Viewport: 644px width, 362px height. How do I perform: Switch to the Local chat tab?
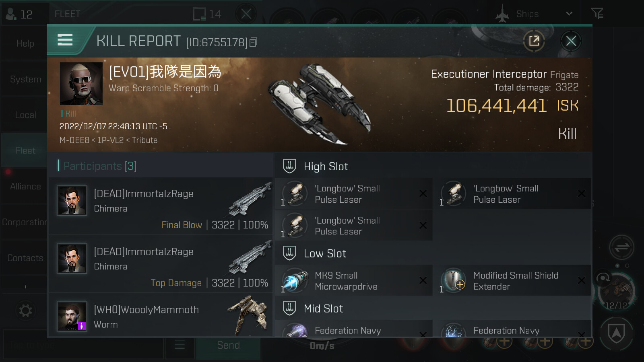click(25, 115)
